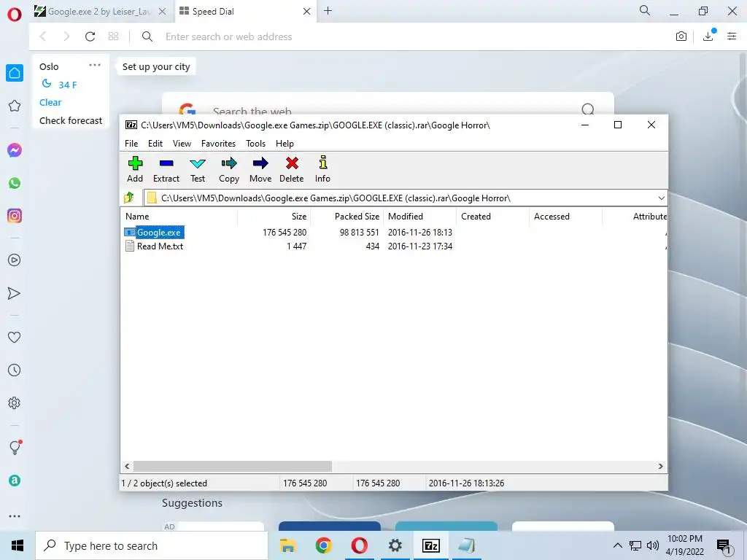Image resolution: width=747 pixels, height=560 pixels.
Task: Delete the selected Google.exe entry
Action: 292,169
